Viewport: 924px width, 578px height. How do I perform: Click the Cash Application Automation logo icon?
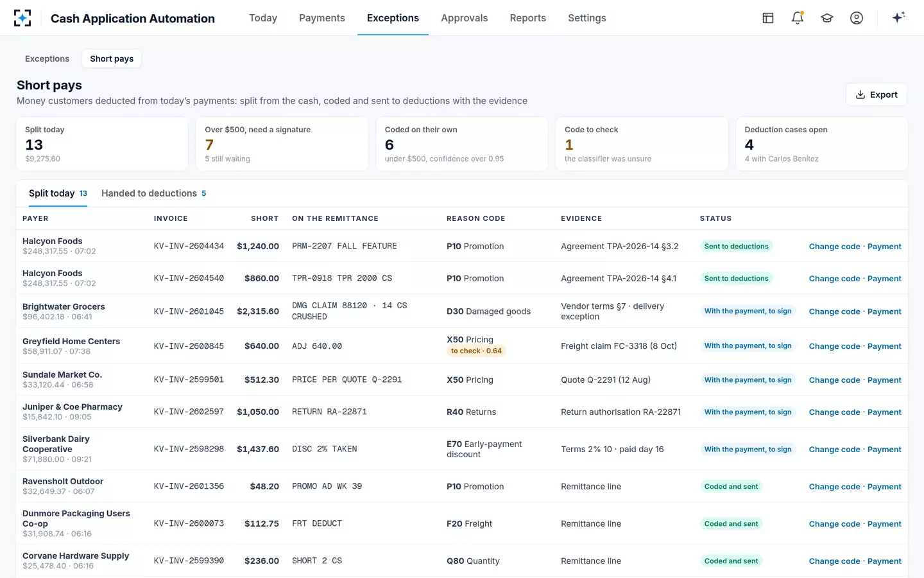point(22,18)
